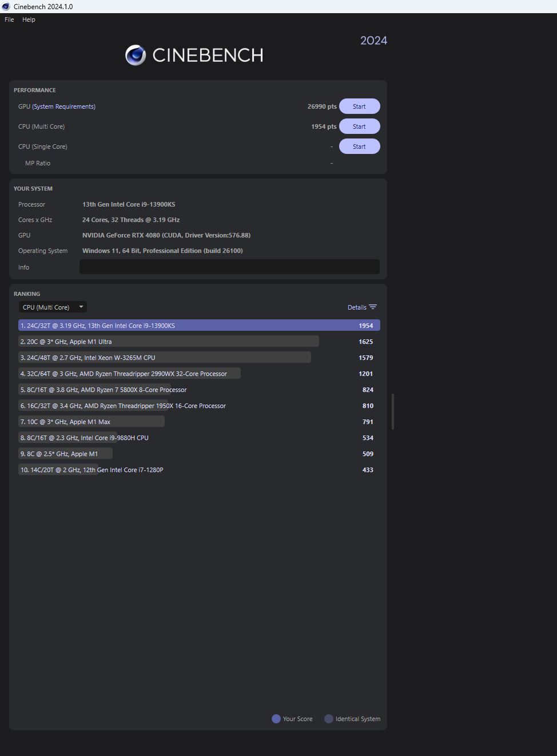The width and height of the screenshot is (557, 756).
Task: Click the Identical System legend dot
Action: (x=329, y=719)
